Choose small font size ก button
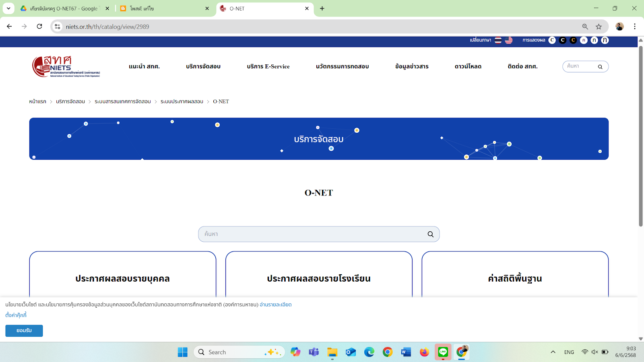This screenshot has height=362, width=644. (x=584, y=40)
